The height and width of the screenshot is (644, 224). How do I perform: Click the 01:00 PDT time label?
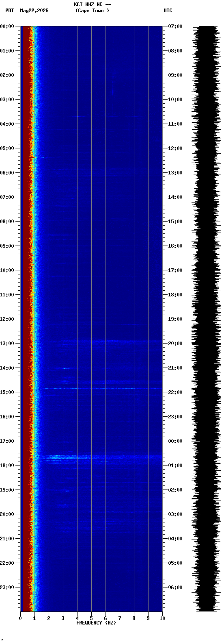click(7, 51)
